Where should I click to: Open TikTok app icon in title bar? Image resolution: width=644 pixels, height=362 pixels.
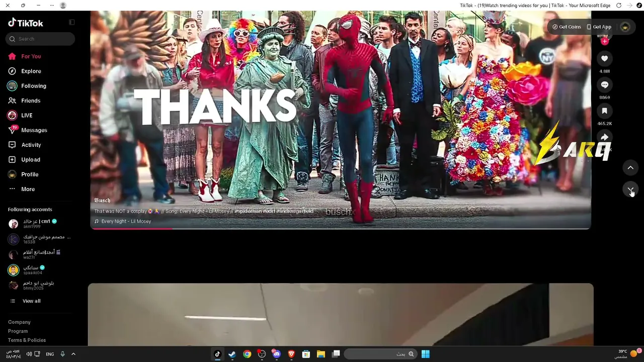click(x=639, y=6)
